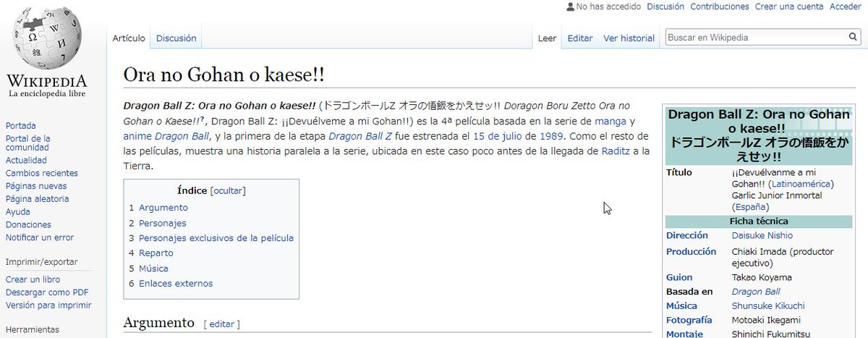Viewport: 868px width, 338px height.
Task: Open Cambios recientes sidebar link
Action: tap(41, 173)
